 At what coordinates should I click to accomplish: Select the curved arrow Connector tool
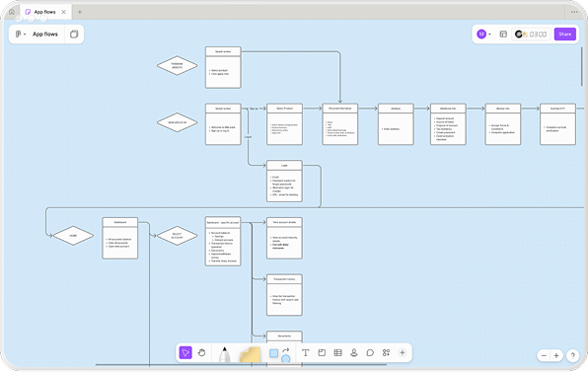[286, 350]
